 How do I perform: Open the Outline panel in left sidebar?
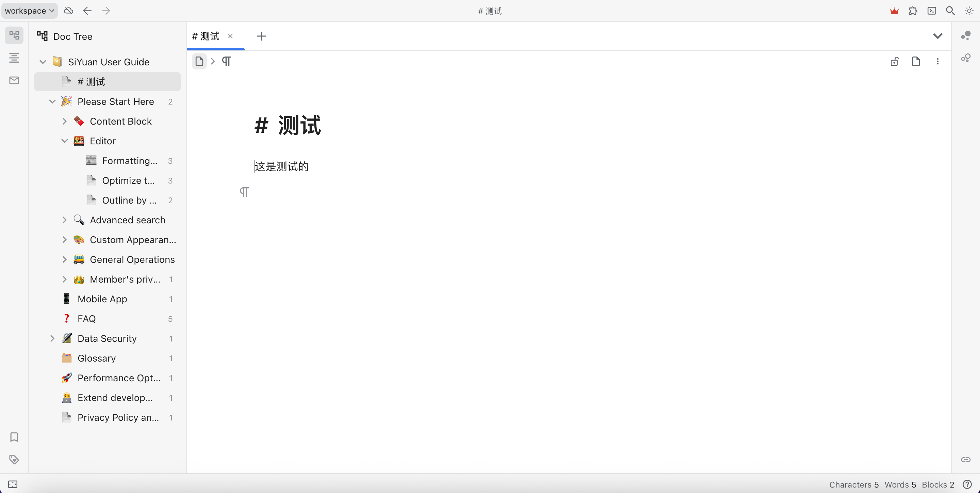click(14, 58)
